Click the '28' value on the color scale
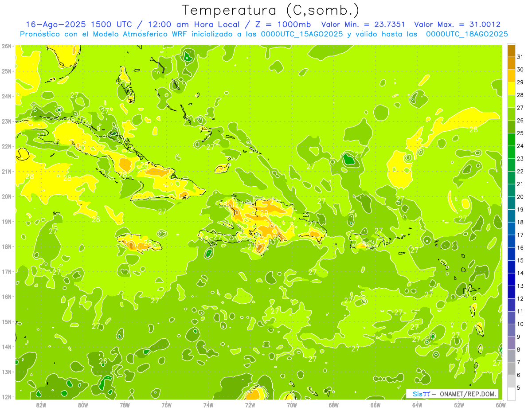The width and height of the screenshot is (532, 411). [520, 95]
